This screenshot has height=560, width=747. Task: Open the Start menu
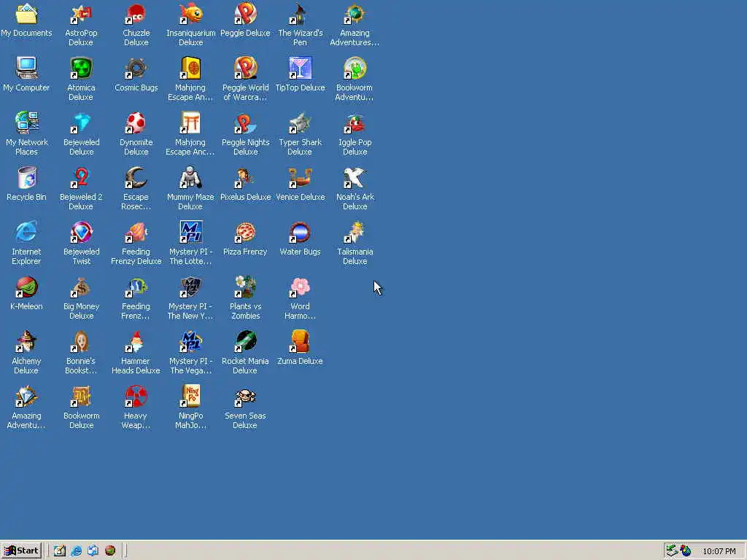click(21, 551)
